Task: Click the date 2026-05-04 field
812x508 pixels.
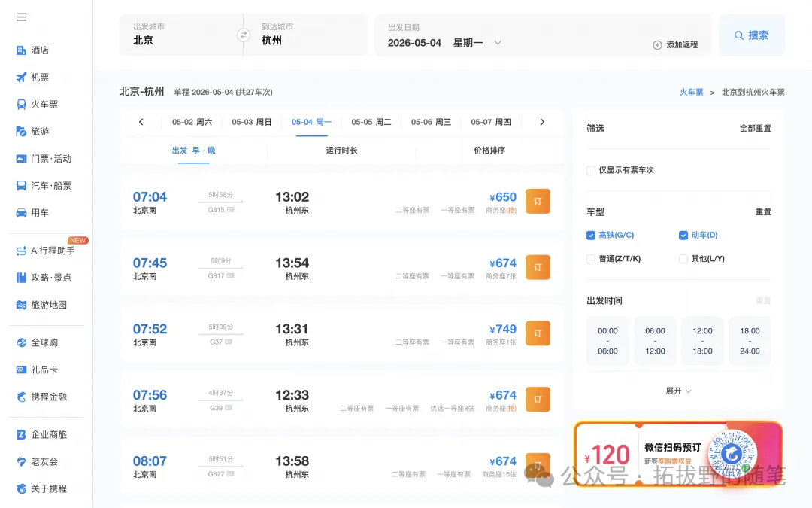Action: 414,43
